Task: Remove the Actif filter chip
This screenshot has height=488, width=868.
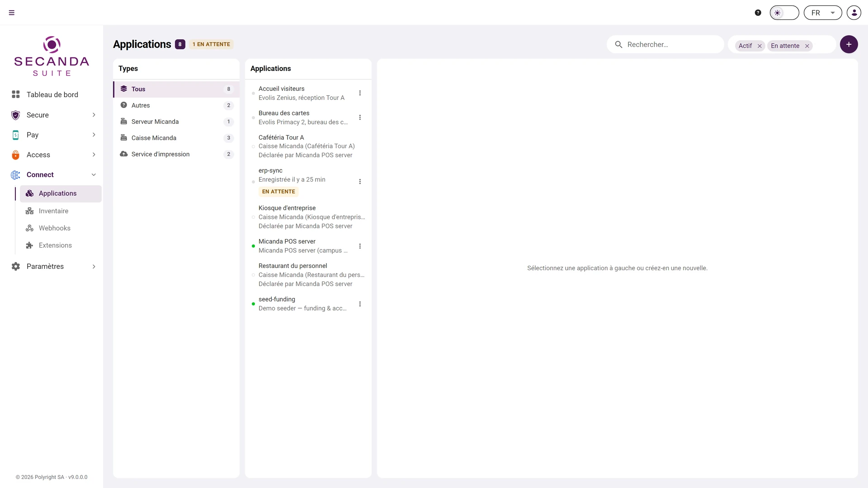Action: click(x=759, y=46)
